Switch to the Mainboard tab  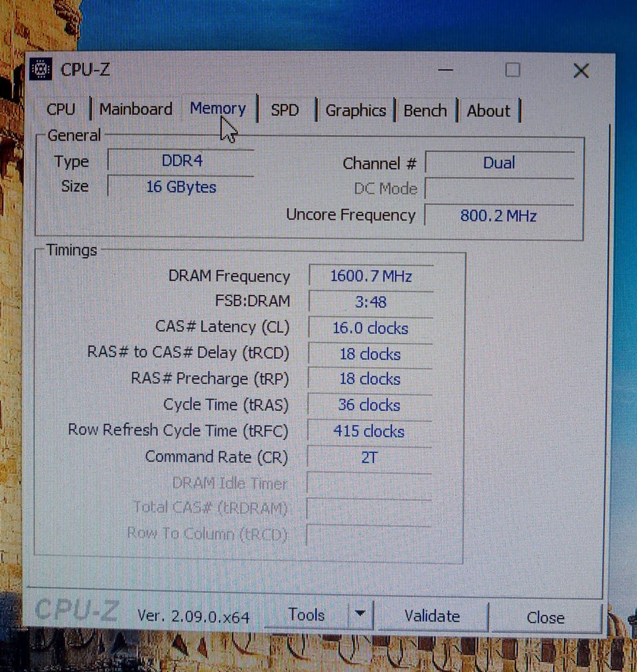[x=136, y=110]
